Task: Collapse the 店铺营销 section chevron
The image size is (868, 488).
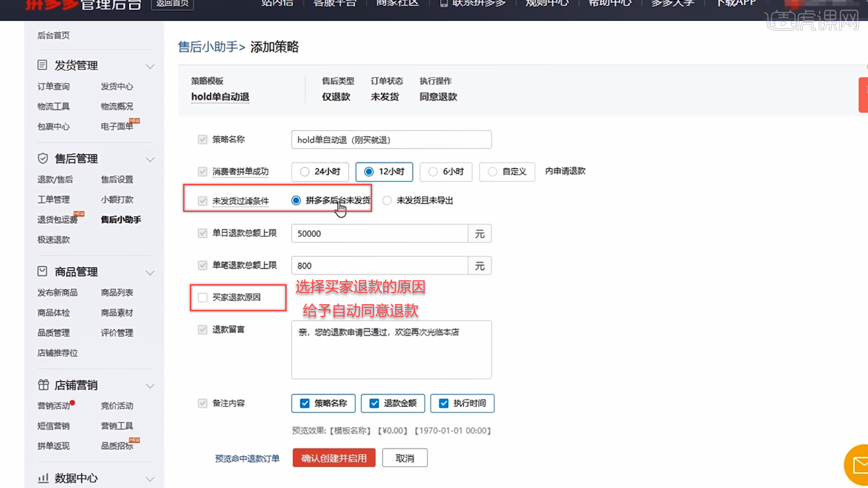Action: point(150,386)
